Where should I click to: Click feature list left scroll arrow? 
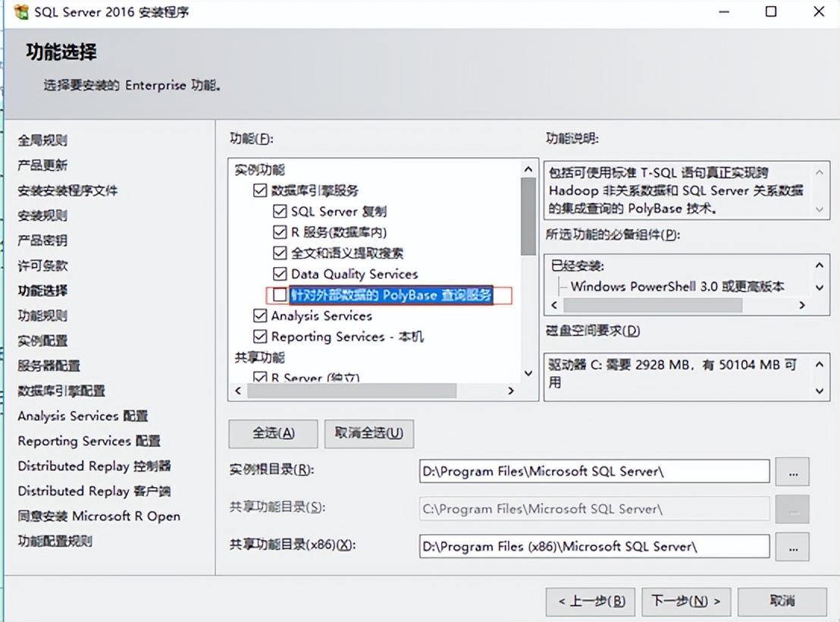coord(238,391)
